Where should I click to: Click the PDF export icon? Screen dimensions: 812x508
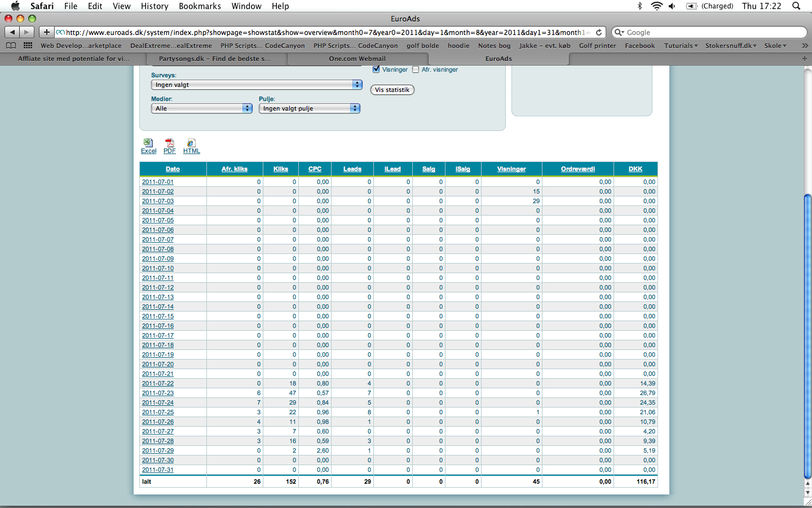tap(169, 143)
